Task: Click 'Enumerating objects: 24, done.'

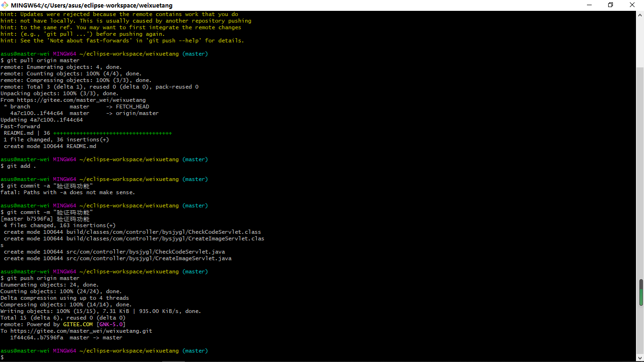Action: click(50, 285)
